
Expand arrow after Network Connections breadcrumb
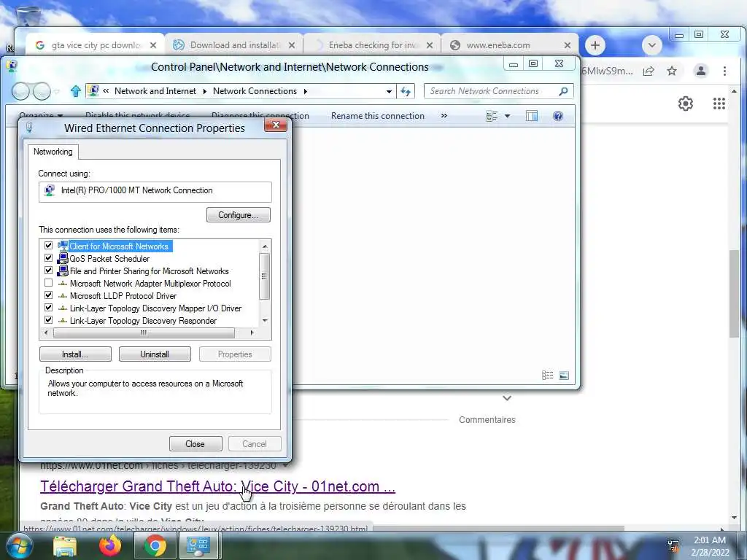point(306,91)
